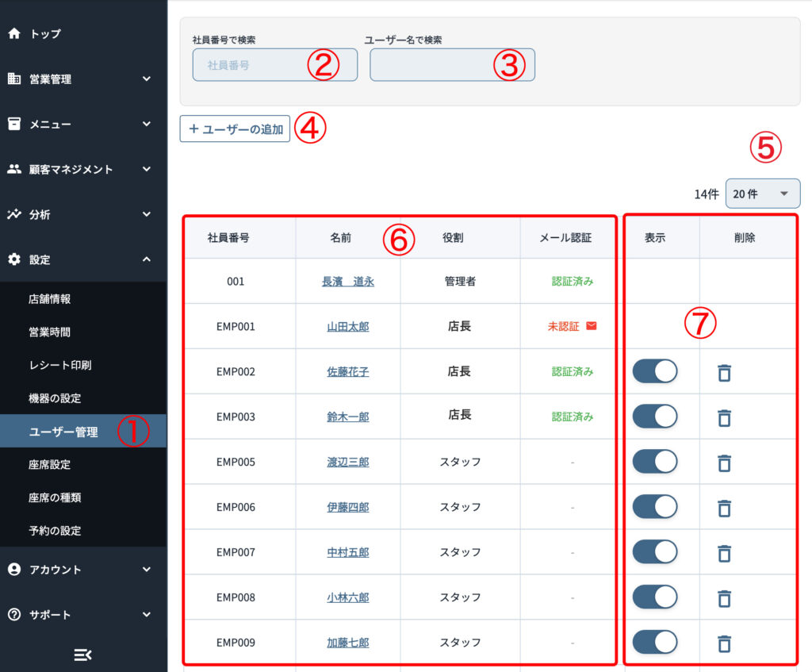The height and width of the screenshot is (672, 812).
Task: Disable display toggle for EMP006
Action: [655, 507]
